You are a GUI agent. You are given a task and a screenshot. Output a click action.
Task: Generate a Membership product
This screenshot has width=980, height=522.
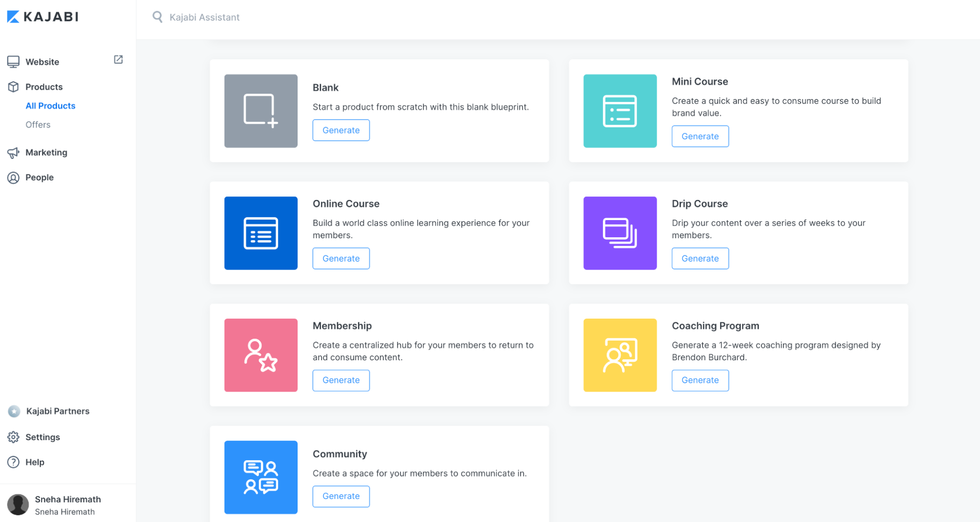pos(341,380)
